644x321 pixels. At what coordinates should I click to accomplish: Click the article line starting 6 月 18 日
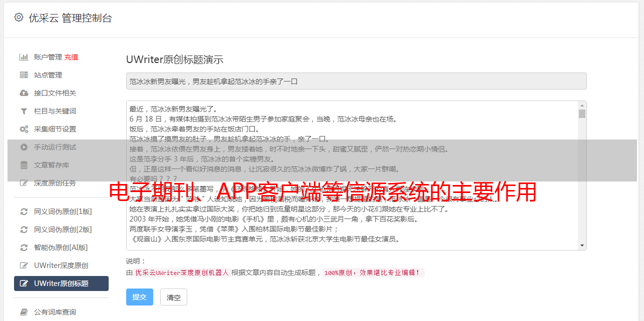click(263, 119)
